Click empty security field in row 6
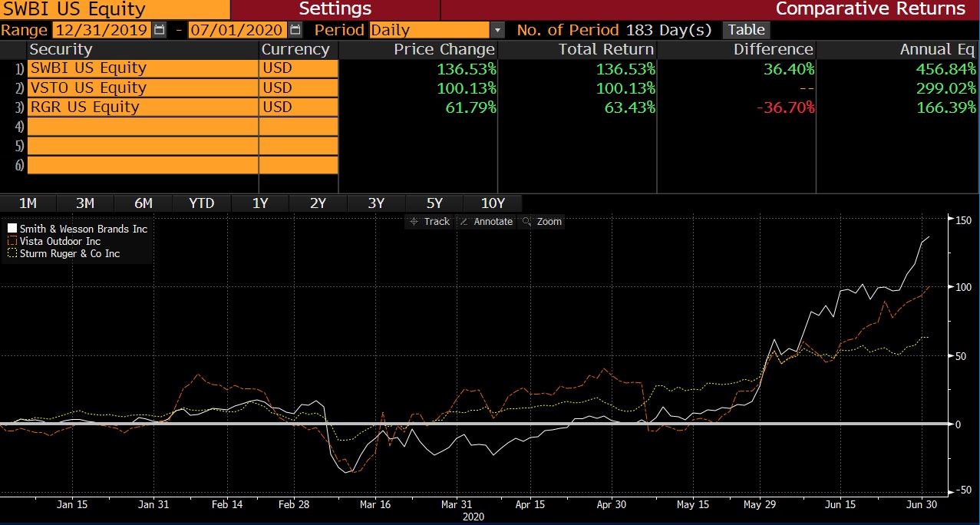This screenshot has width=980, height=525. (144, 164)
